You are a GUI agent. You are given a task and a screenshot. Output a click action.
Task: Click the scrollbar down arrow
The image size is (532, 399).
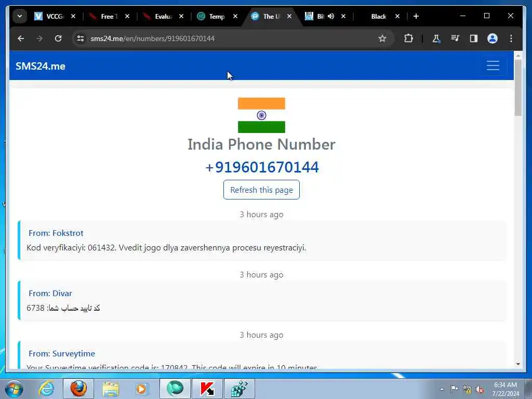pos(518,364)
